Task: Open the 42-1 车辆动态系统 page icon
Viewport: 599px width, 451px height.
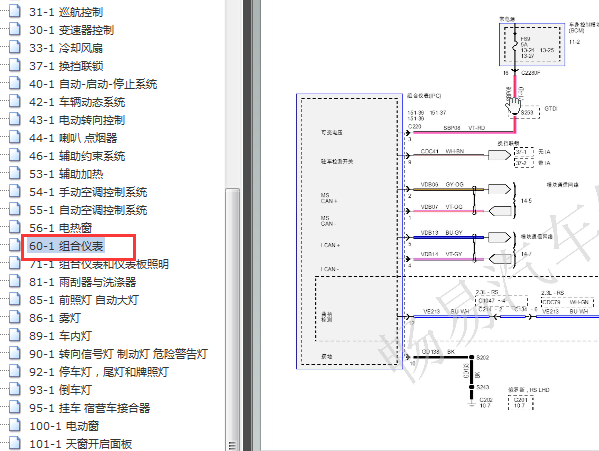Action: [15, 101]
